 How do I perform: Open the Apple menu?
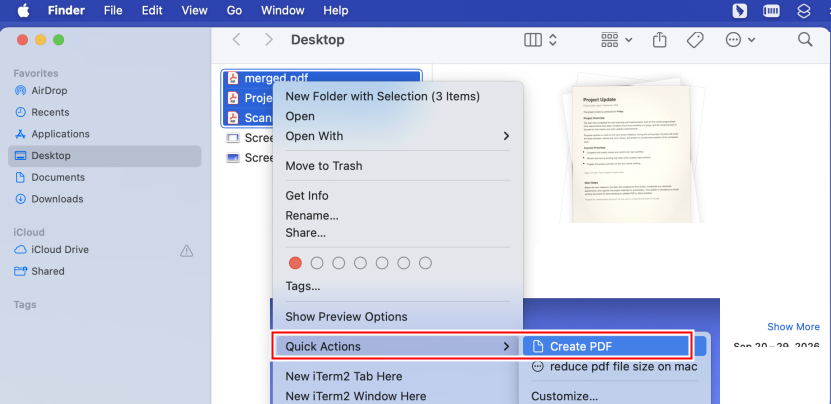pos(23,11)
